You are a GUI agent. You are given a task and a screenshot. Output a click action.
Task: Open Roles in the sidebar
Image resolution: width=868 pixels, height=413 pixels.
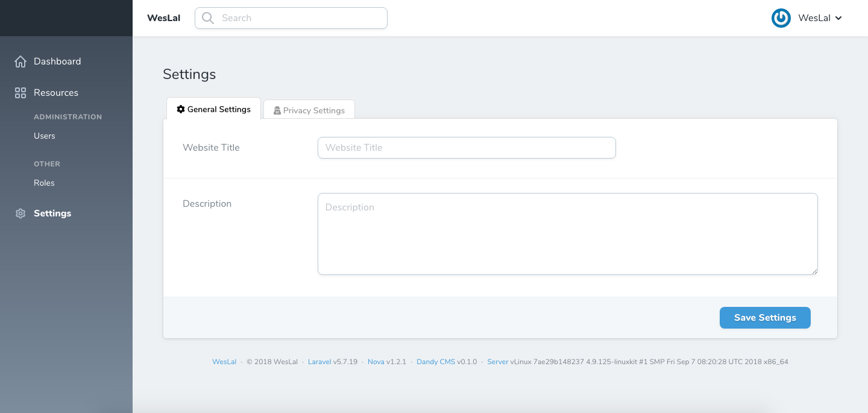click(x=44, y=183)
